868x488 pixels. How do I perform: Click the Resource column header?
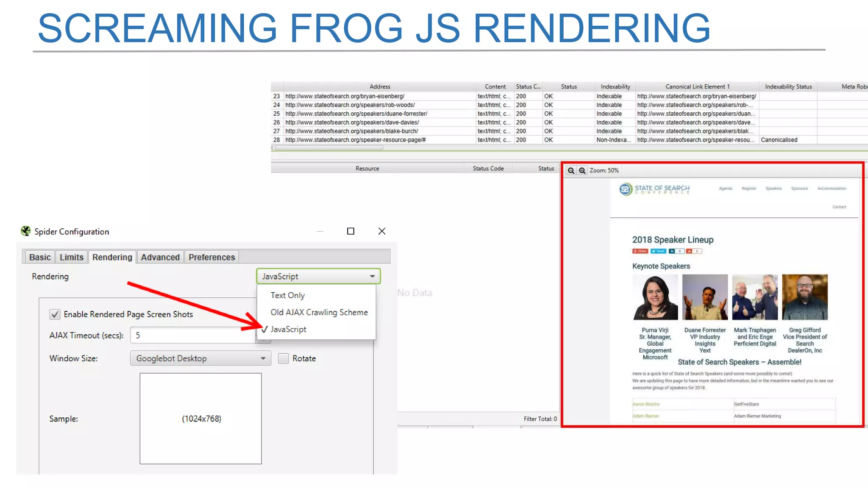[367, 168]
